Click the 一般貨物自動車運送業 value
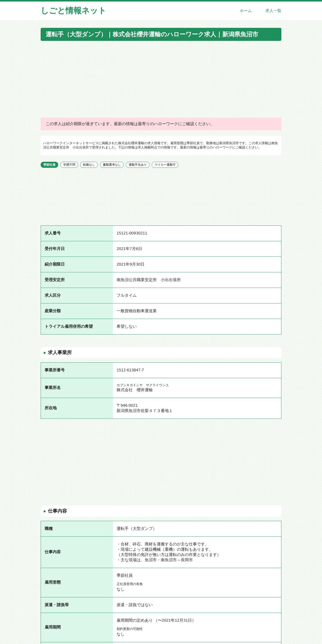 coord(137,311)
